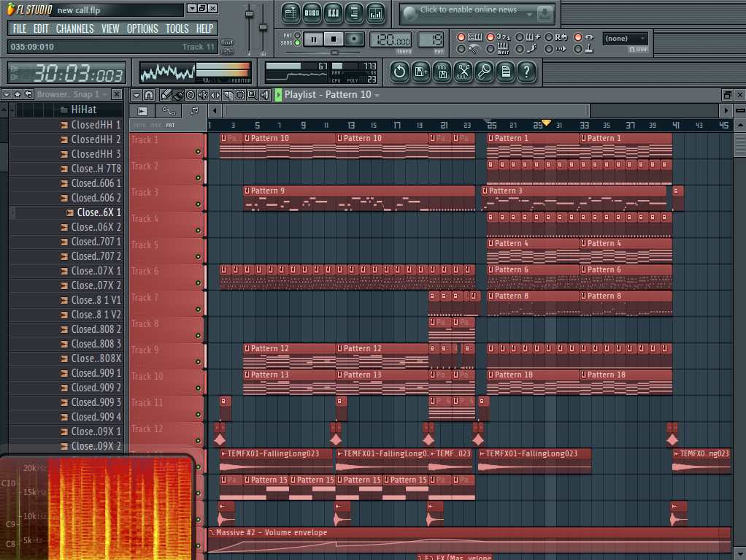
Task: Click the Render as audio file icon
Action: tap(442, 72)
